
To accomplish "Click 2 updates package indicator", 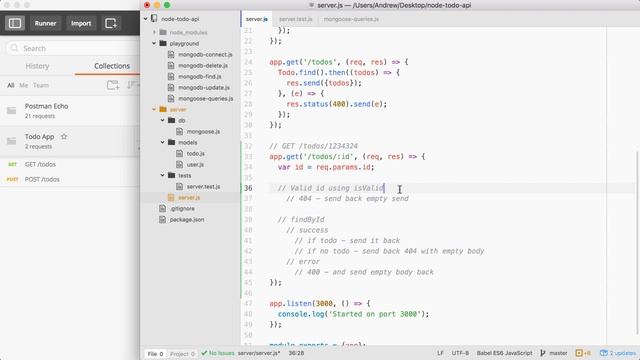I will [x=618, y=353].
